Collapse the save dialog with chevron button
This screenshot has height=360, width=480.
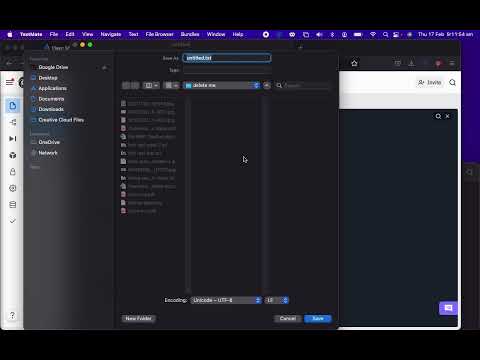(x=267, y=85)
